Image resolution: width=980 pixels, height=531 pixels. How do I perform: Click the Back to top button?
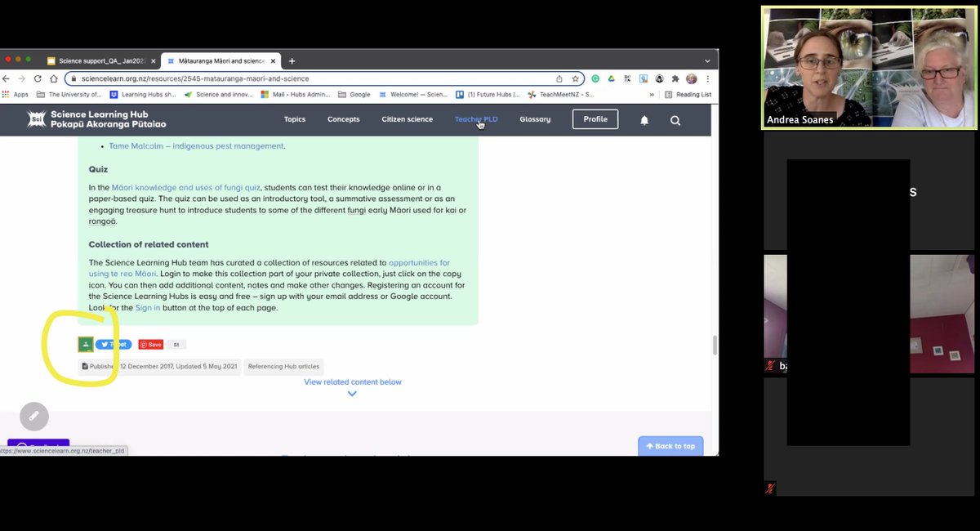[x=670, y=446]
